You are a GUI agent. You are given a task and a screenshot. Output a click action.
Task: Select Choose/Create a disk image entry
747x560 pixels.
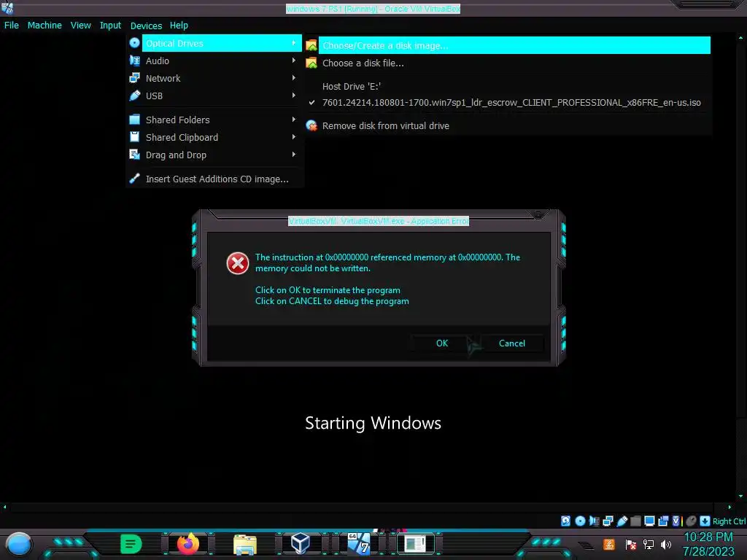tap(508, 45)
